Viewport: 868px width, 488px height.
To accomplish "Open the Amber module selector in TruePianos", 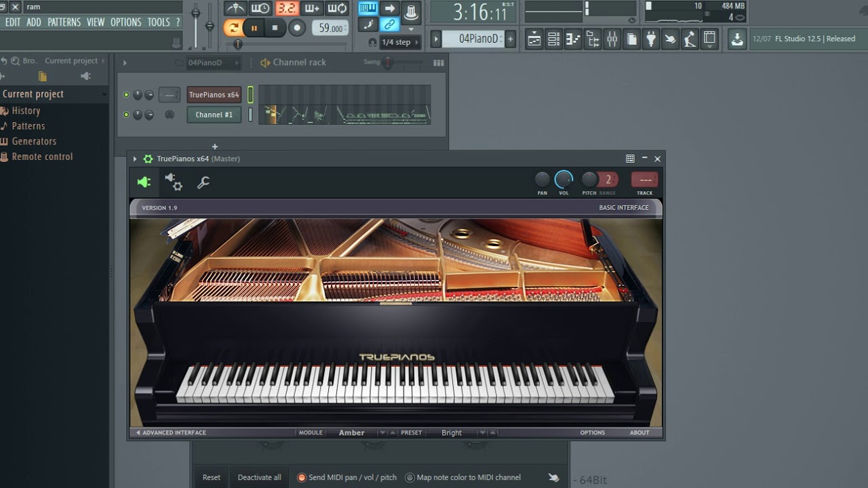I will coord(352,432).
